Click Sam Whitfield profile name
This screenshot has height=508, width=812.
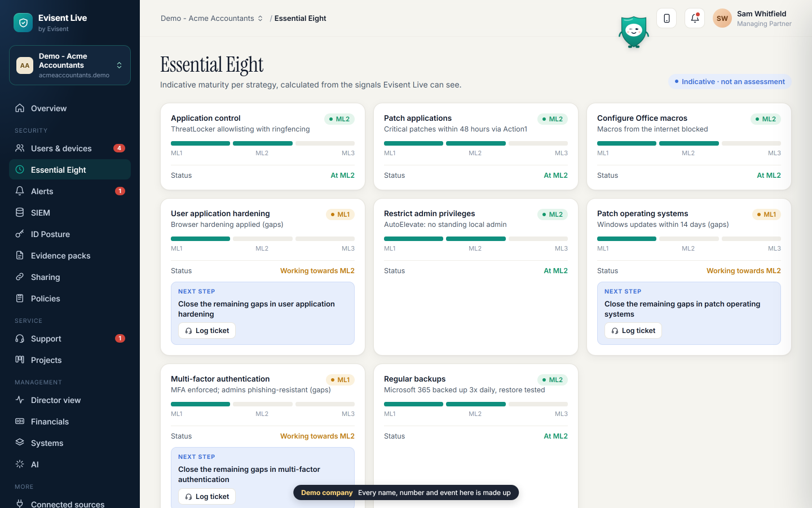pos(761,14)
